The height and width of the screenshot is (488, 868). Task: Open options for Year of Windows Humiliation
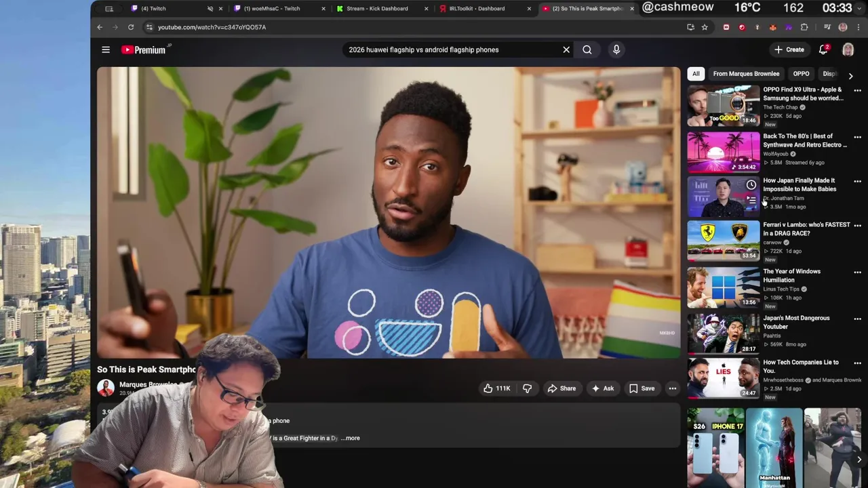point(857,272)
